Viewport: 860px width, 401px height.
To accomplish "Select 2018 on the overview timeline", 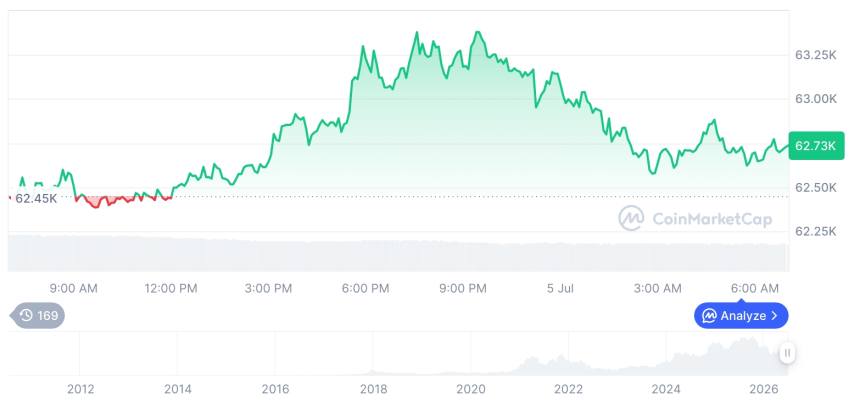I will coord(374,389).
